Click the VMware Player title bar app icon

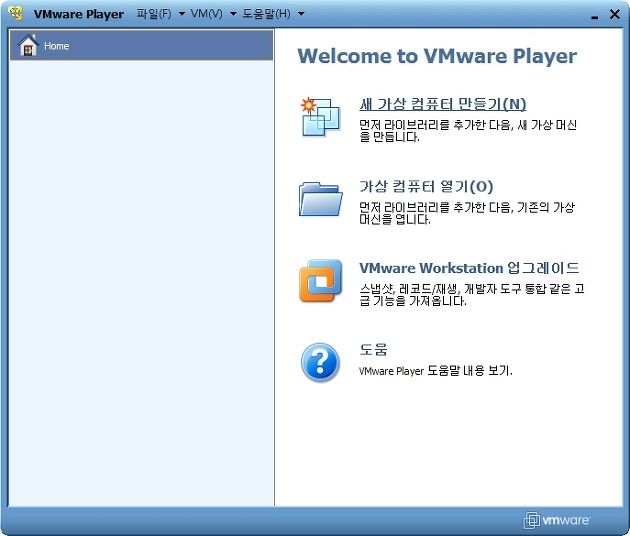[16, 13]
